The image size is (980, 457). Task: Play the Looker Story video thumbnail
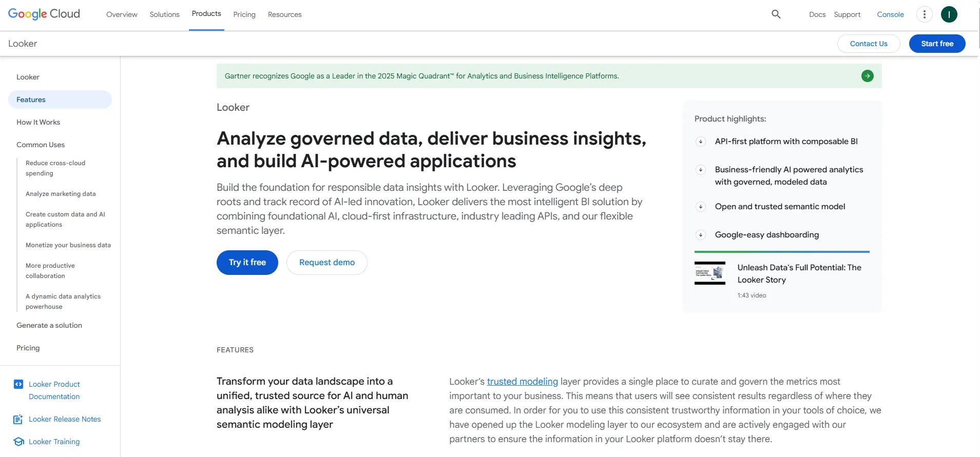point(709,273)
